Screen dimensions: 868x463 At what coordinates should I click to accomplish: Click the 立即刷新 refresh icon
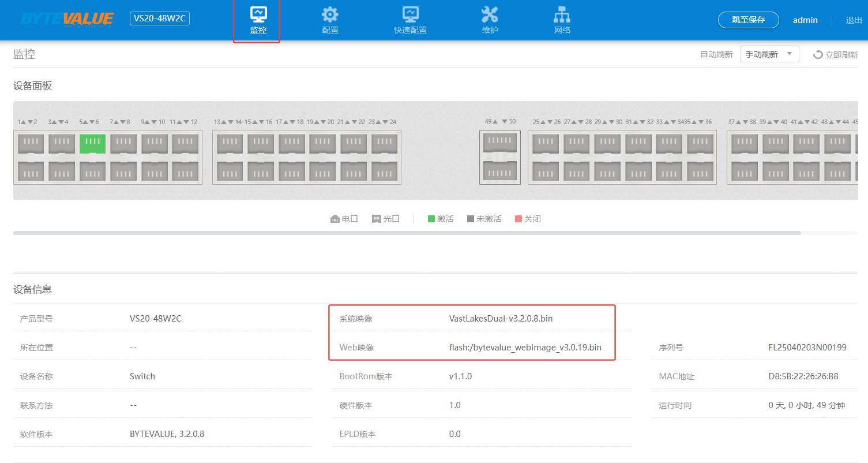point(818,55)
